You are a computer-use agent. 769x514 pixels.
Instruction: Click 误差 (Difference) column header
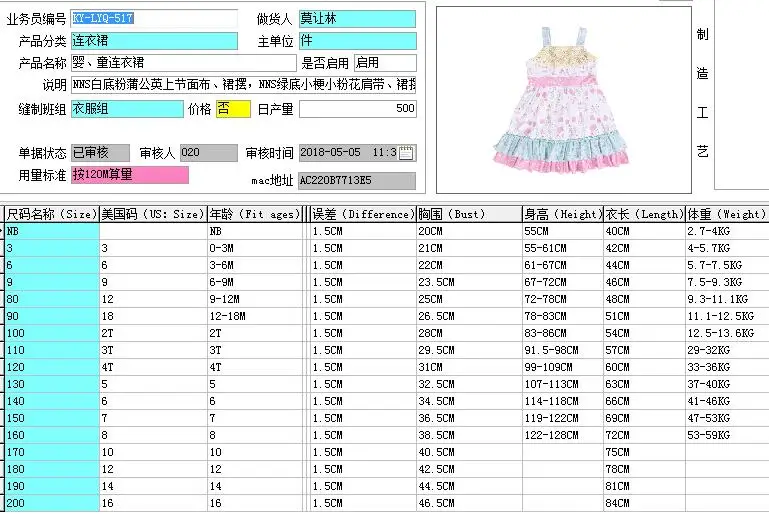pos(363,214)
